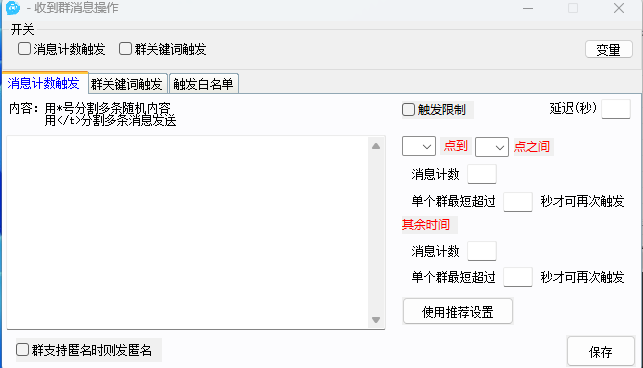This screenshot has width=643, height=368.
Task: Click content scrollbar down arrow
Action: [376, 320]
